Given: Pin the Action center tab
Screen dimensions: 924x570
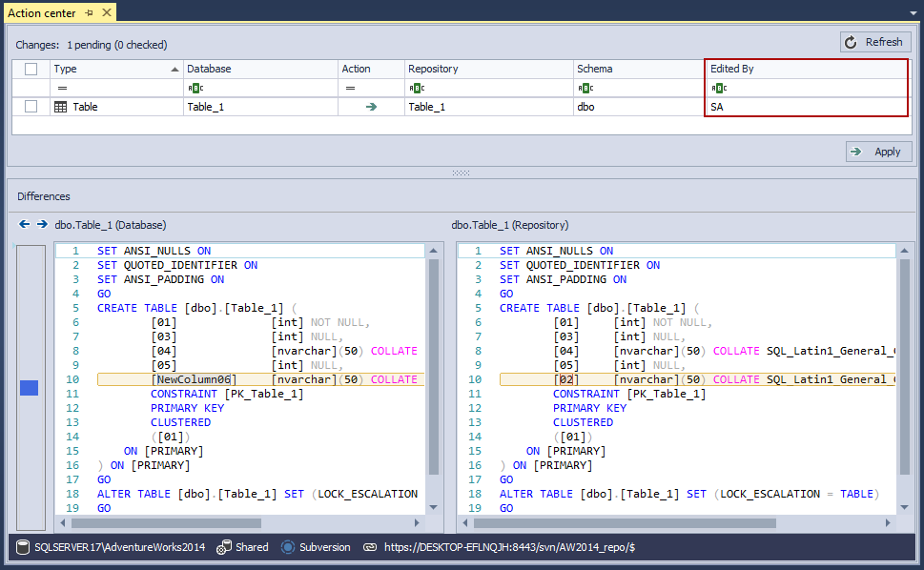Looking at the screenshot, I should tap(89, 13).
